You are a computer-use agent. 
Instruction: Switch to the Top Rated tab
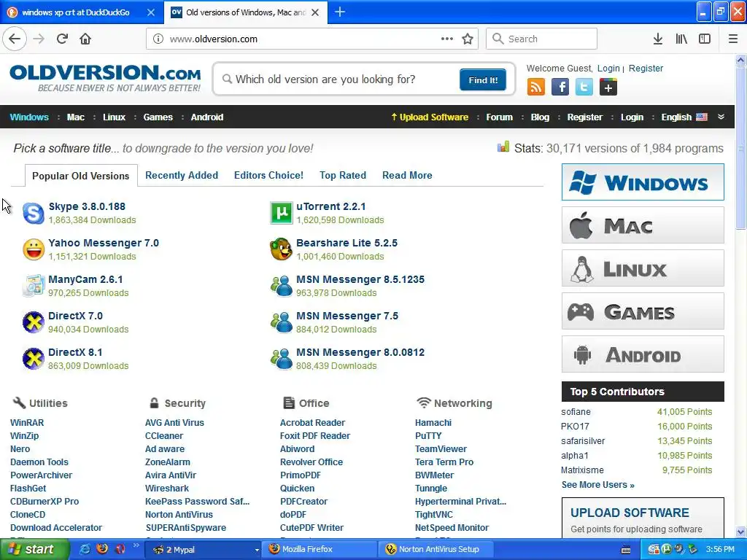pyautogui.click(x=343, y=175)
